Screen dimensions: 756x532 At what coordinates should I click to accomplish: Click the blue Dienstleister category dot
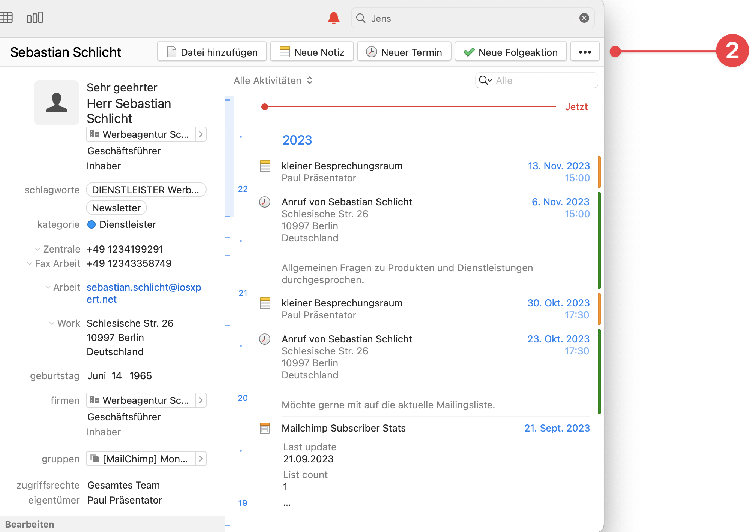[91, 224]
